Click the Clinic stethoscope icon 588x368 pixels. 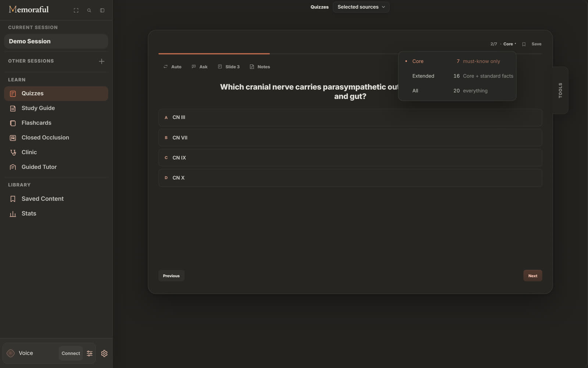[13, 152]
